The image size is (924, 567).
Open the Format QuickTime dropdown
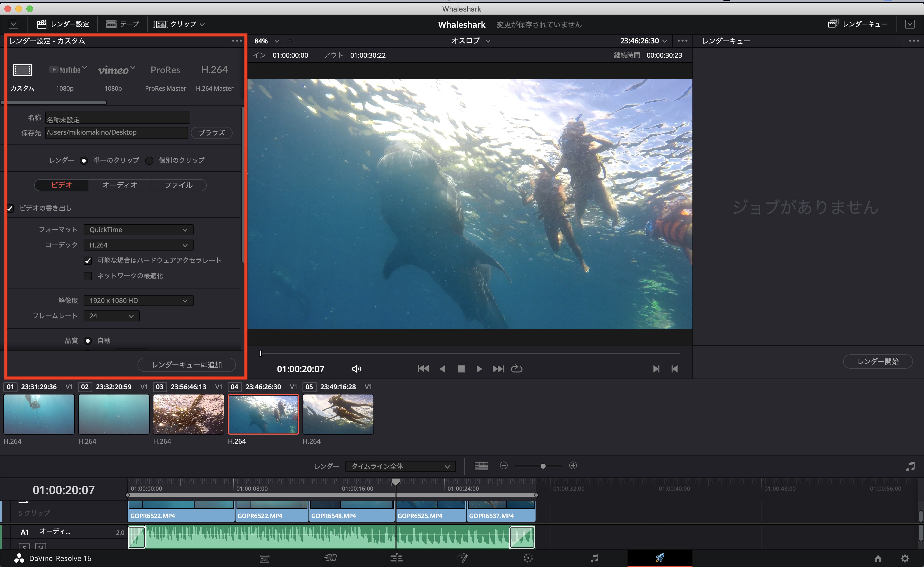(138, 229)
